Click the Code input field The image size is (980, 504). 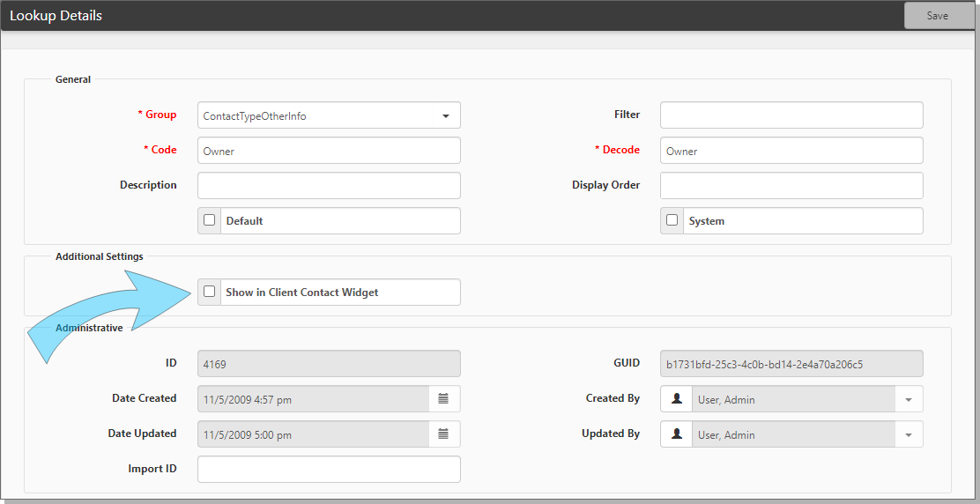coord(329,151)
